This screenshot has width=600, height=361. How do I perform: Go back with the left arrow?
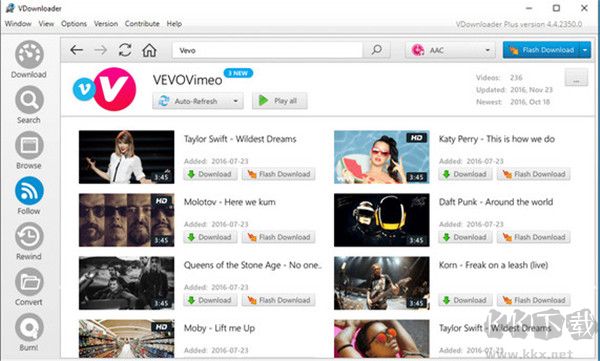(x=77, y=50)
